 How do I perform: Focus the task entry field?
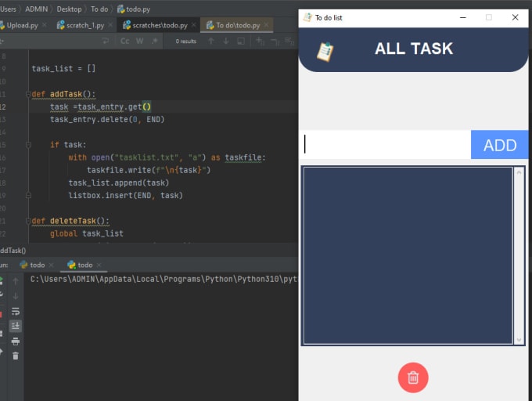coord(385,145)
